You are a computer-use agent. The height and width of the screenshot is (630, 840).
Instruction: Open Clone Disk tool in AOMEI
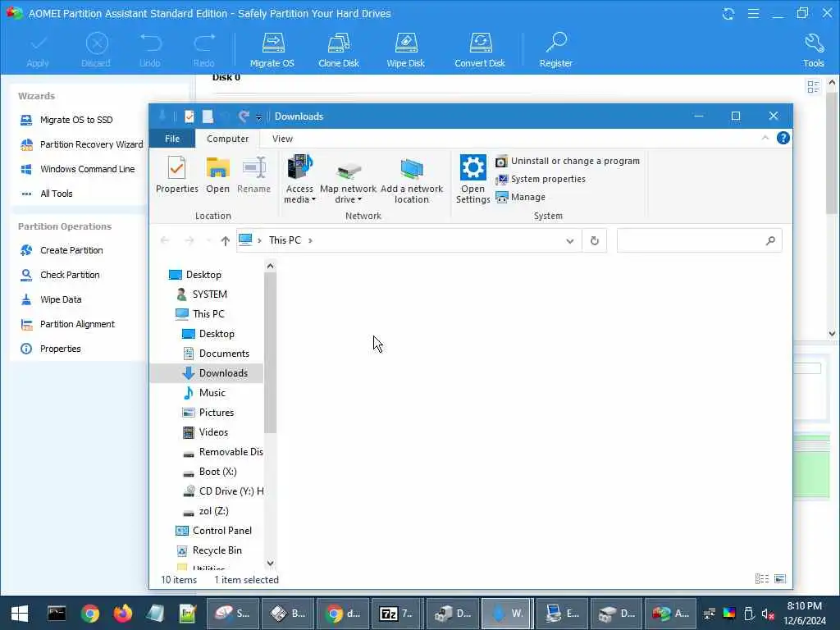339,50
